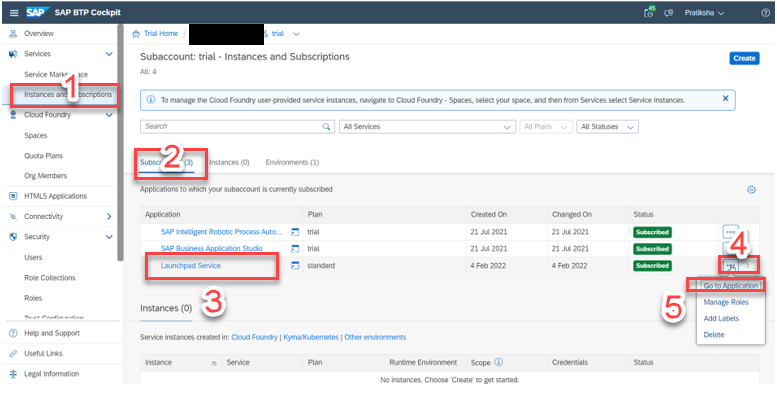Open Spaces under Cloud Foundry
Screen dimensions: 777x401
[36, 135]
